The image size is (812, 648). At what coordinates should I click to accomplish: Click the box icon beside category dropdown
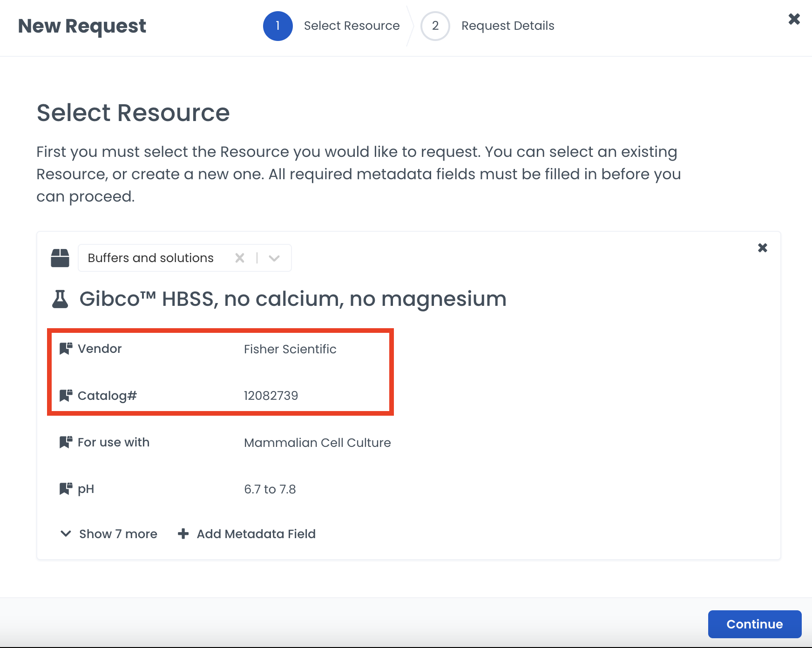(60, 258)
